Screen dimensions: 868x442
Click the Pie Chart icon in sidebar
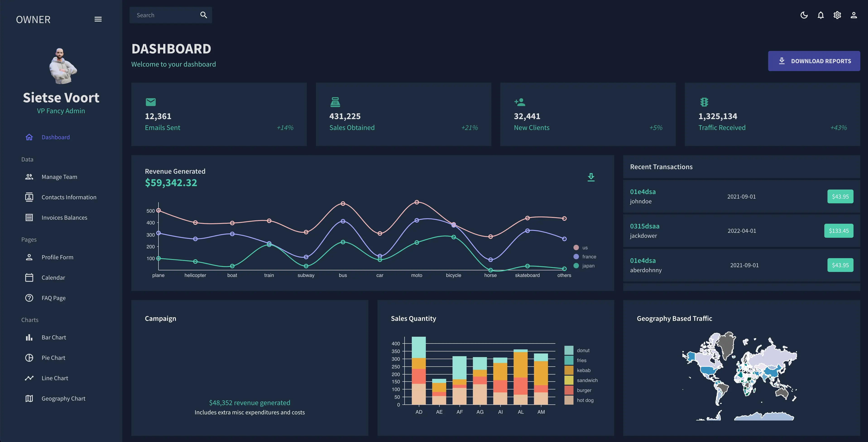(29, 358)
